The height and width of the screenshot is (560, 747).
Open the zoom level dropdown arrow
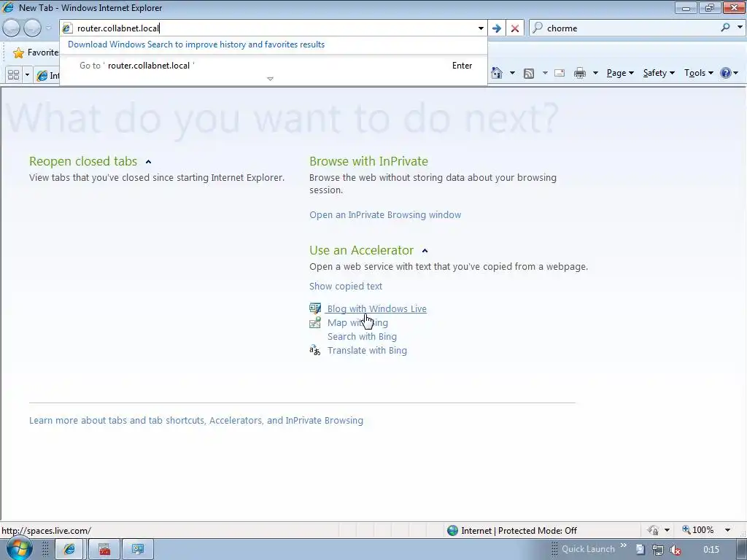727,530
